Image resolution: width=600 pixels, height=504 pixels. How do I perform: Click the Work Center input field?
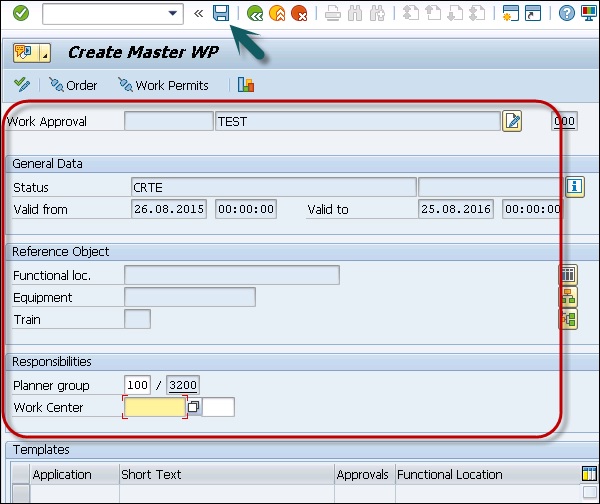point(155,407)
